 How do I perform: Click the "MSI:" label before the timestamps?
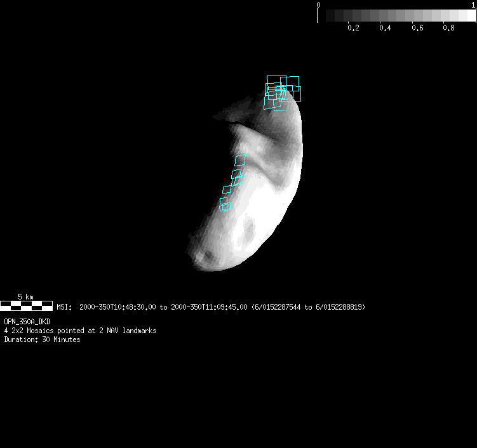(65, 307)
